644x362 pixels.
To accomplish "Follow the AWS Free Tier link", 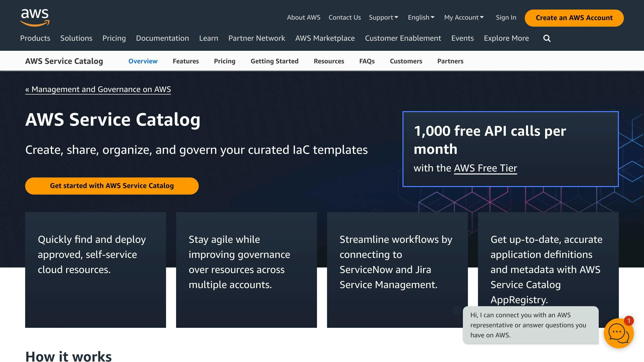I will (486, 168).
